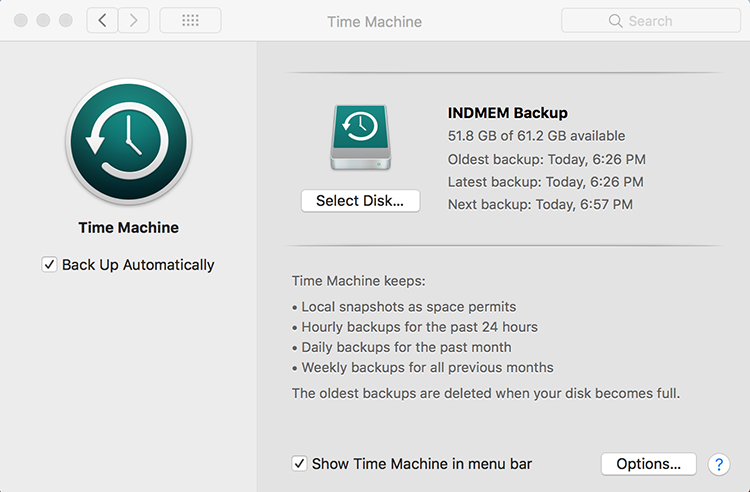Click the 51.8 GB available text

(536, 136)
